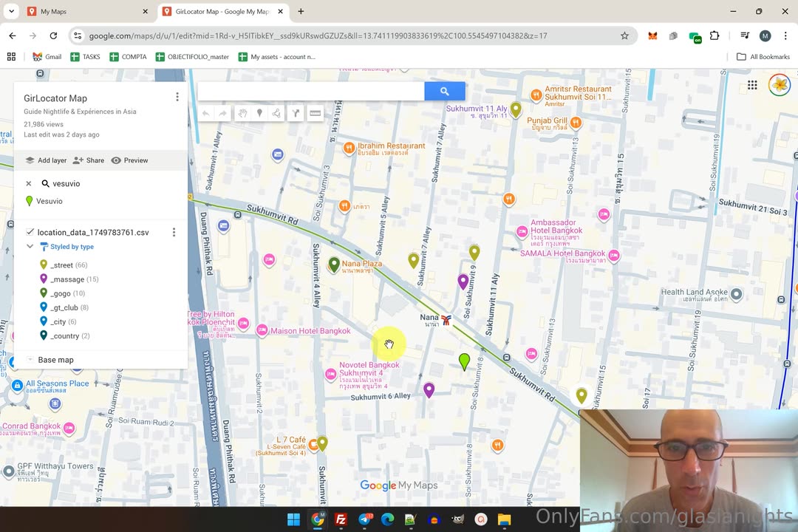The width and height of the screenshot is (798, 532).
Task: Click the GirLocator Map title
Action: (55, 98)
